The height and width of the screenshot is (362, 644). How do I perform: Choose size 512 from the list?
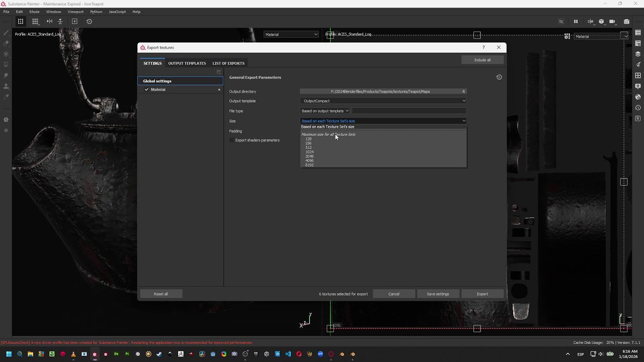point(308,148)
